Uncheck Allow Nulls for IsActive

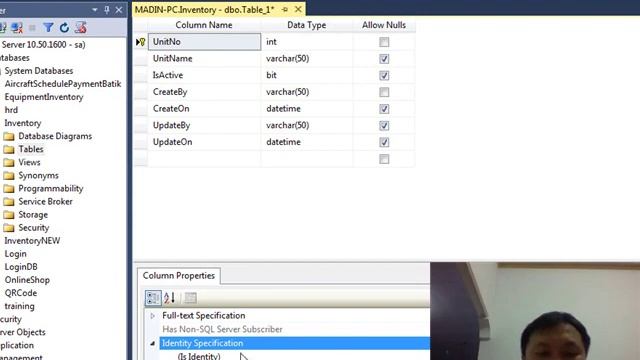click(384, 76)
